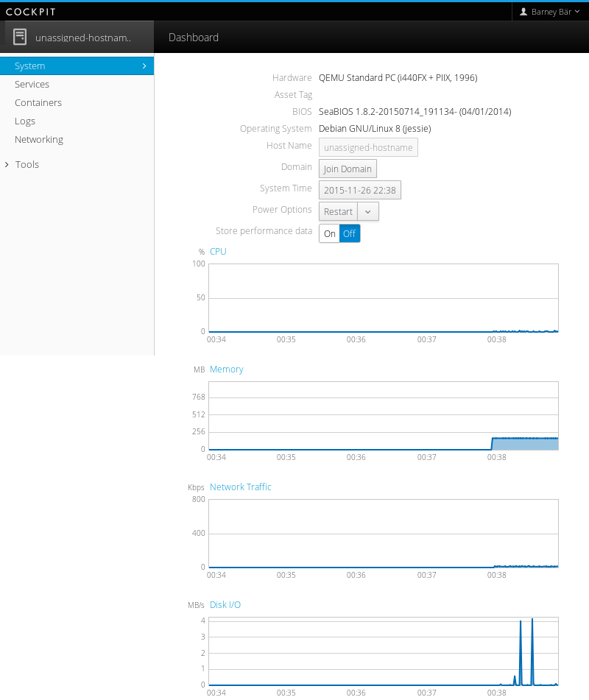Click the Cockpit logo in the top bar
Screen dimensions: 589x700
coord(31,12)
